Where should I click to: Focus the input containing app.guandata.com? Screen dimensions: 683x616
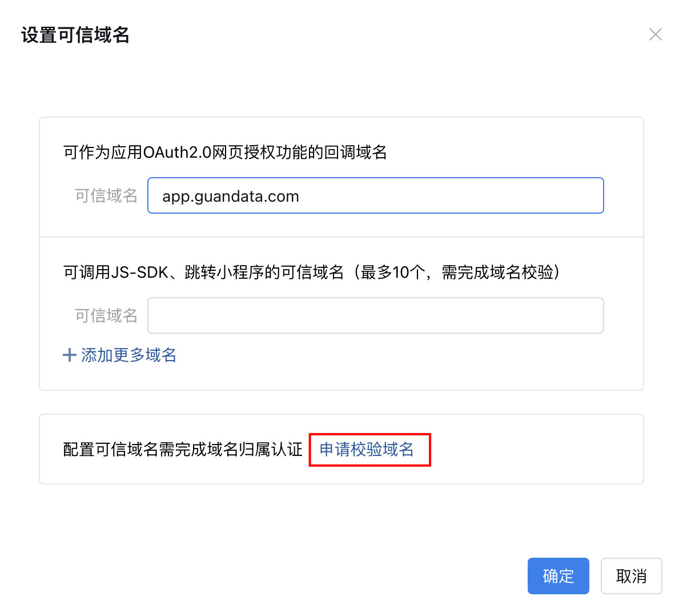375,196
